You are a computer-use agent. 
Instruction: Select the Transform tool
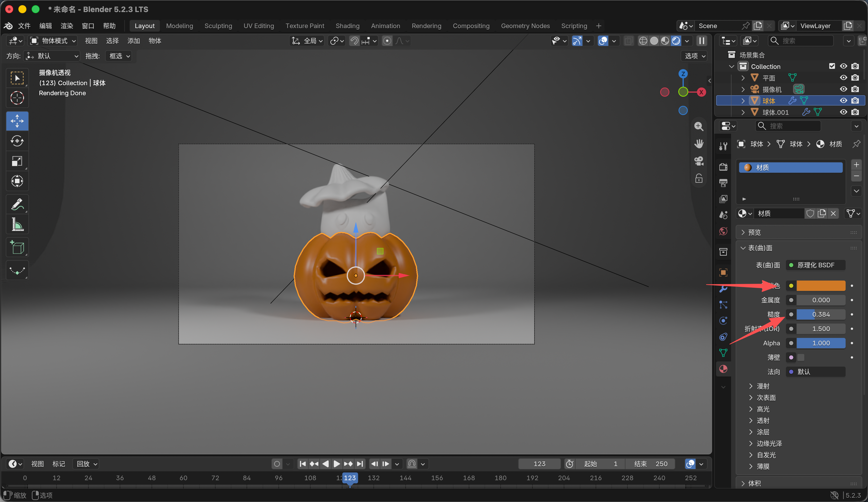click(17, 181)
